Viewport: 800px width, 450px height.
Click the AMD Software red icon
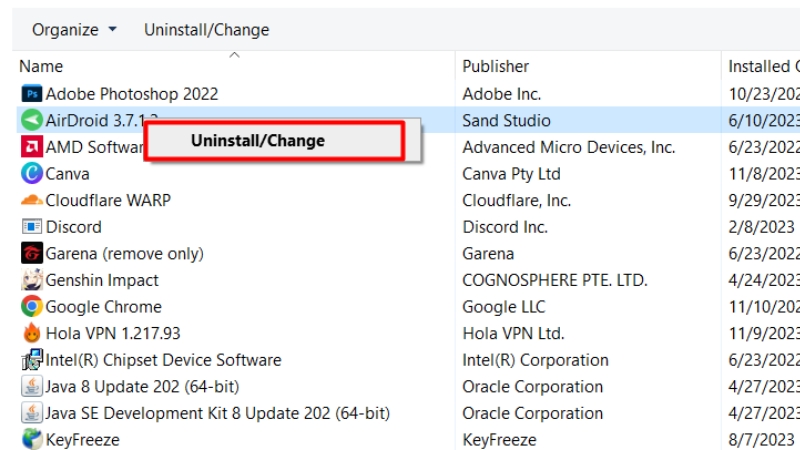(32, 147)
